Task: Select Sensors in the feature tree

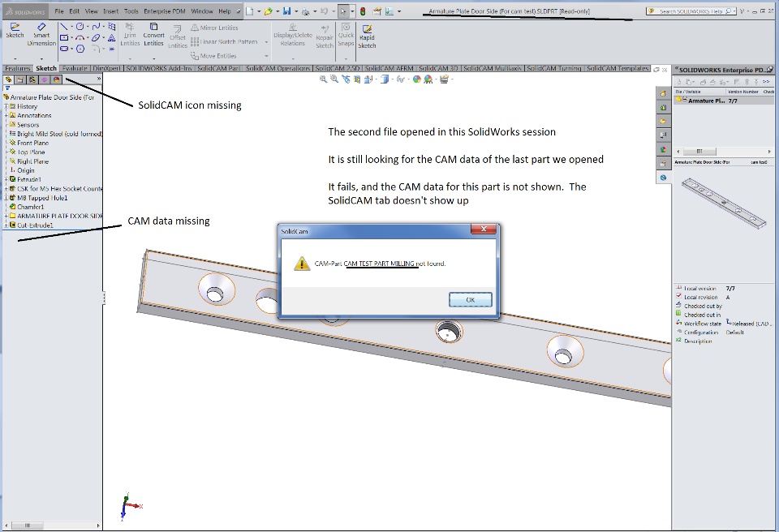Action: click(28, 125)
